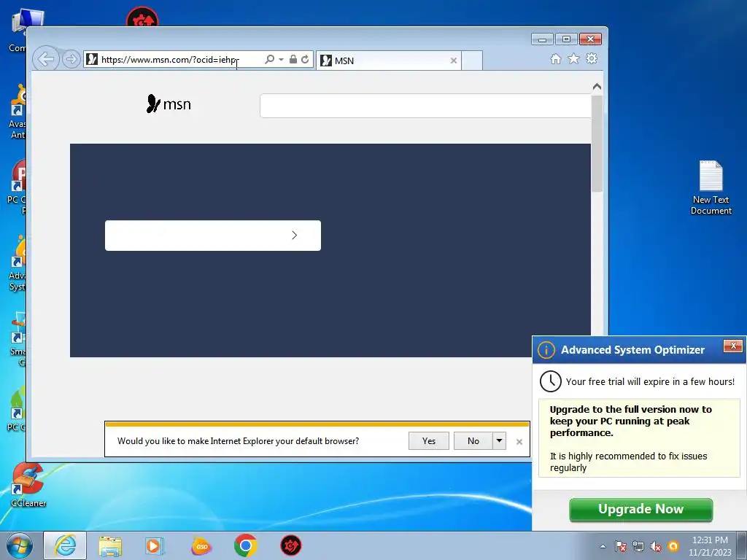The image size is (747, 560).
Task: Click the info icon in Advanced System Optimizer
Action: 546,350
